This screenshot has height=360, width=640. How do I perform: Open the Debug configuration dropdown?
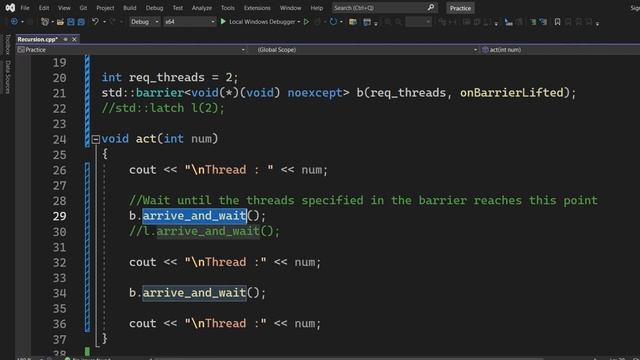click(144, 22)
